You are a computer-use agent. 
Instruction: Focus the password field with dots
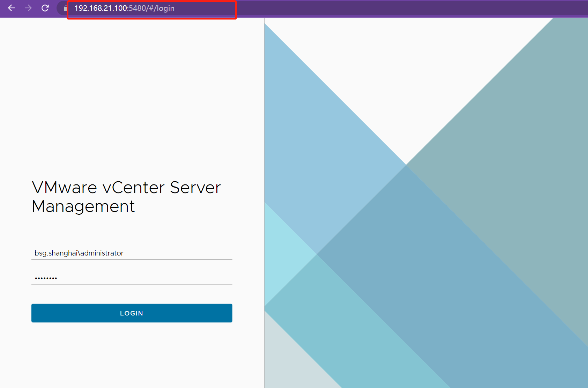[x=132, y=278]
